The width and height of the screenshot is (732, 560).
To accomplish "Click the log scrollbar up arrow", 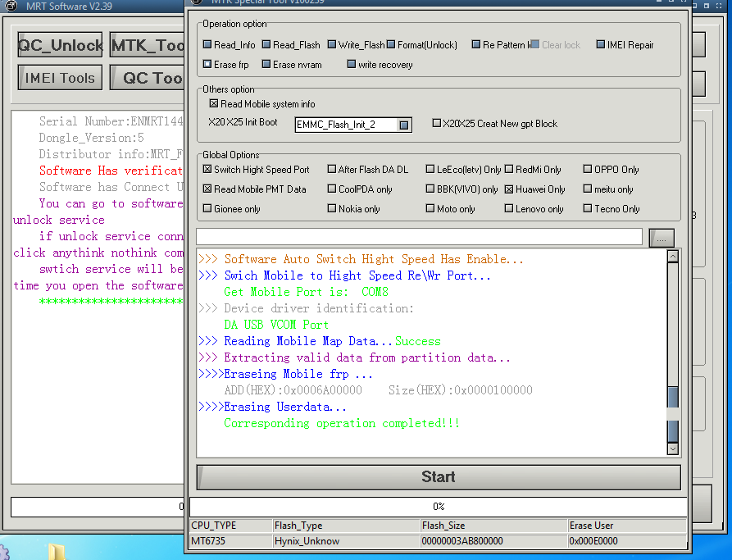I will pyautogui.click(x=673, y=257).
